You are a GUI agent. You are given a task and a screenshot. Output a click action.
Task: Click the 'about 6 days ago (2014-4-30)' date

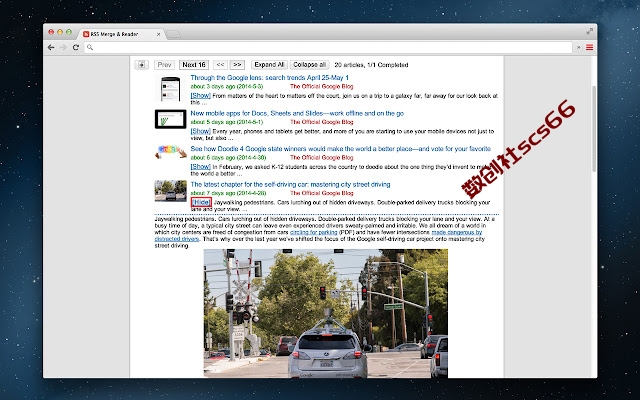[x=228, y=158]
